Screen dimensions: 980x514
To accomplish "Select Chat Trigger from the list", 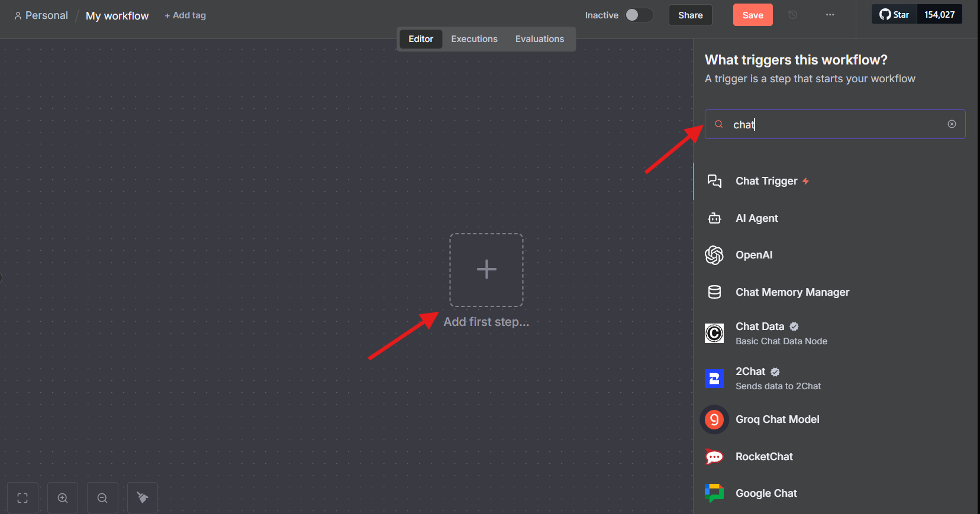I will coord(835,181).
